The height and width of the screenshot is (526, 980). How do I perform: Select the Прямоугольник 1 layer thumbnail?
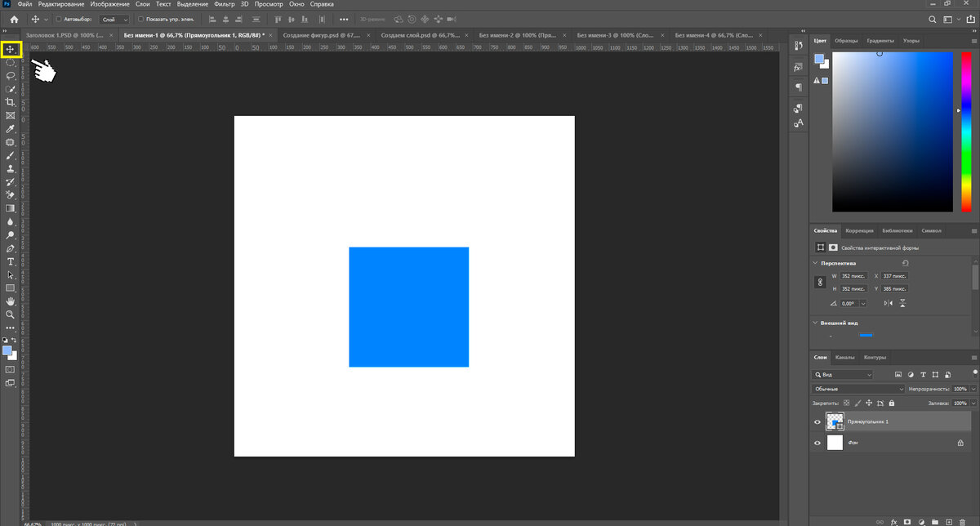(x=835, y=421)
